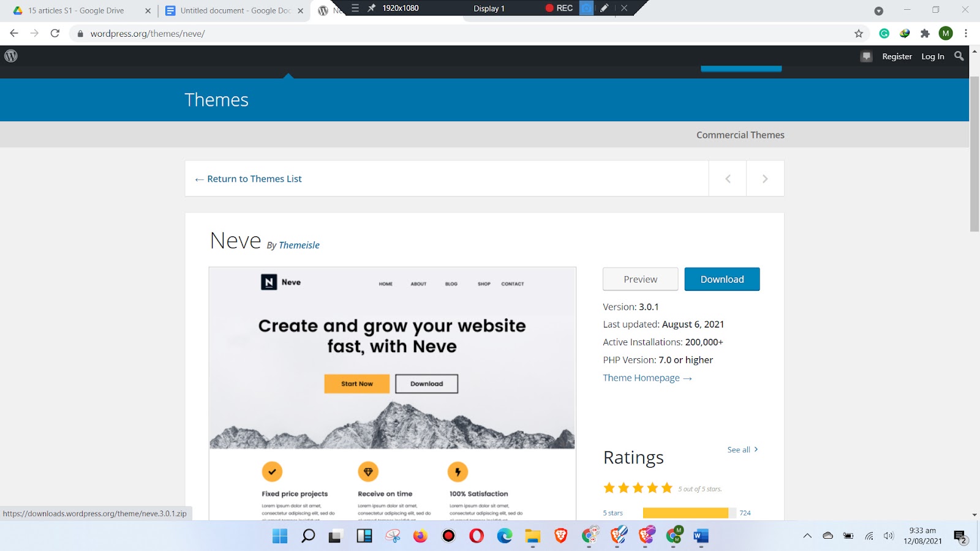Click the blue screenshot icon on recorder bar

pyautogui.click(x=586, y=8)
